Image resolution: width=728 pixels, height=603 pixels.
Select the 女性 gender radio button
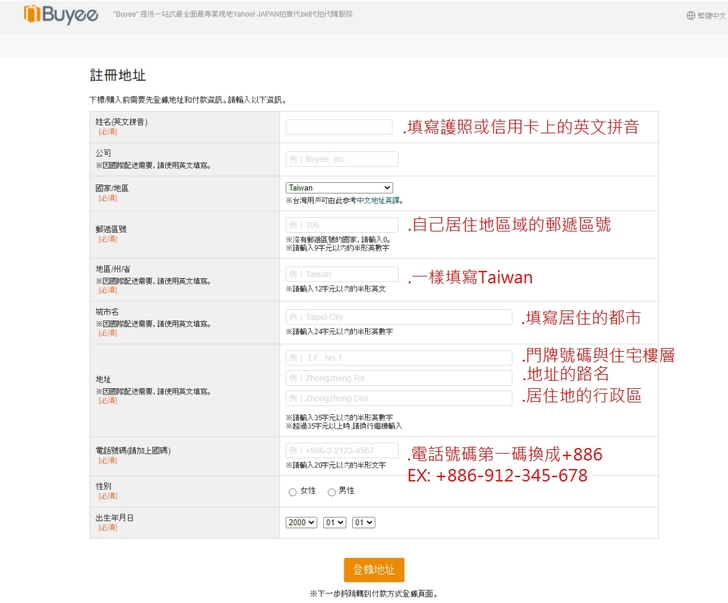[x=292, y=492]
